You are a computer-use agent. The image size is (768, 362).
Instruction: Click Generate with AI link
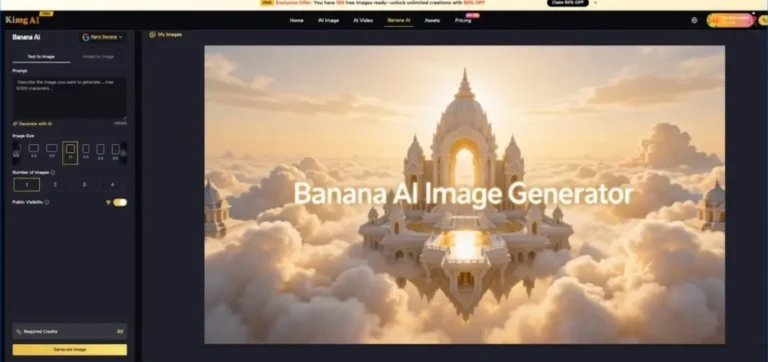tap(32, 124)
